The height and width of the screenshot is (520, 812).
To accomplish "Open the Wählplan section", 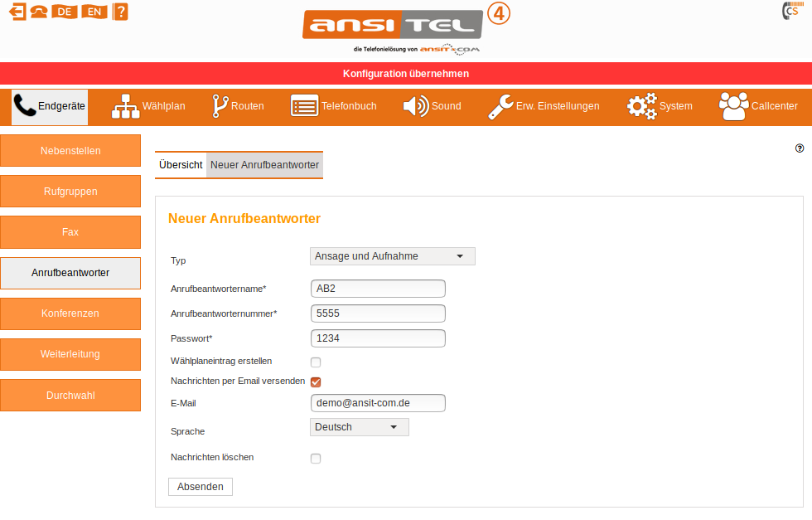I will [x=148, y=106].
